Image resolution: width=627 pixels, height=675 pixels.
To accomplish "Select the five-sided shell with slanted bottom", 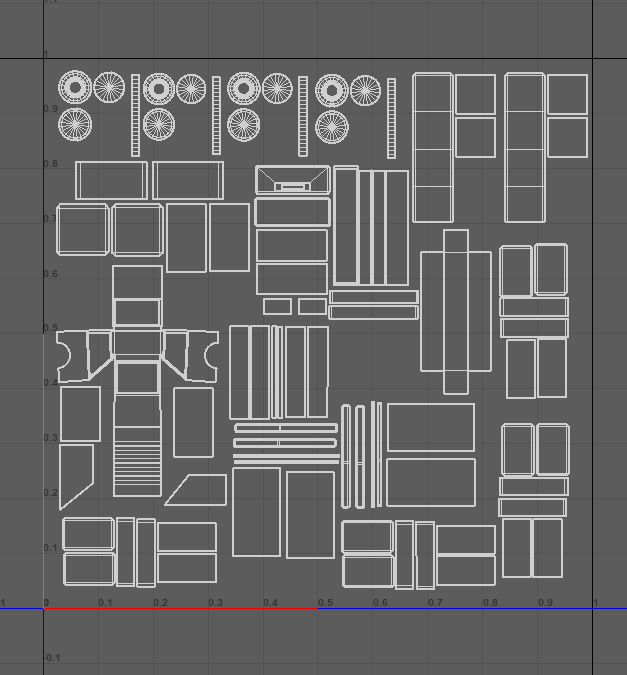I will [76, 476].
